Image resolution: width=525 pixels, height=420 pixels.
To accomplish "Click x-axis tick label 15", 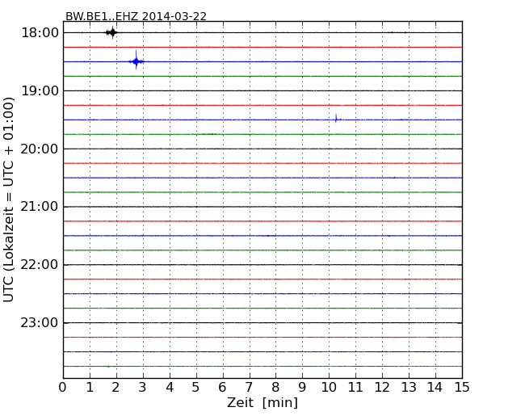I will [x=462, y=387].
